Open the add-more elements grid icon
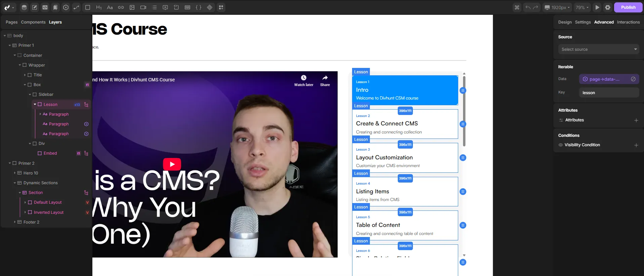The height and width of the screenshot is (276, 644). click(221, 7)
